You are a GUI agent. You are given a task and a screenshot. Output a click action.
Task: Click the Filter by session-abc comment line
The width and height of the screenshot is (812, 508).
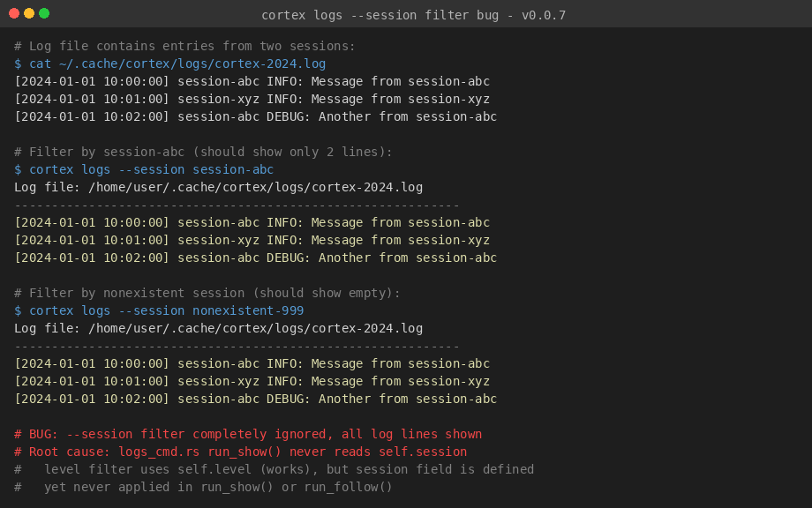pos(203,152)
